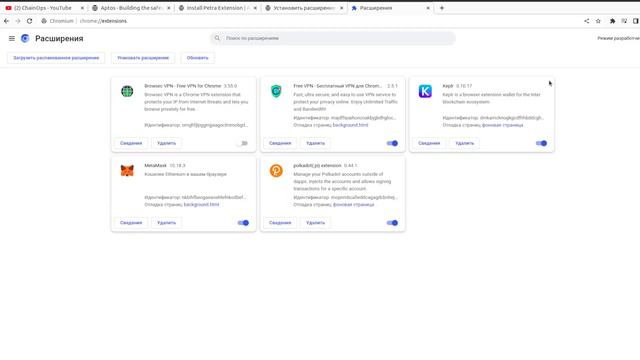This screenshot has width=640, height=360.
Task: Click the browser forward arrow
Action: 18,21
